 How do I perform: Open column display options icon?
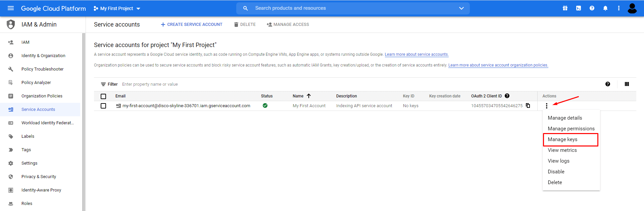627,84
